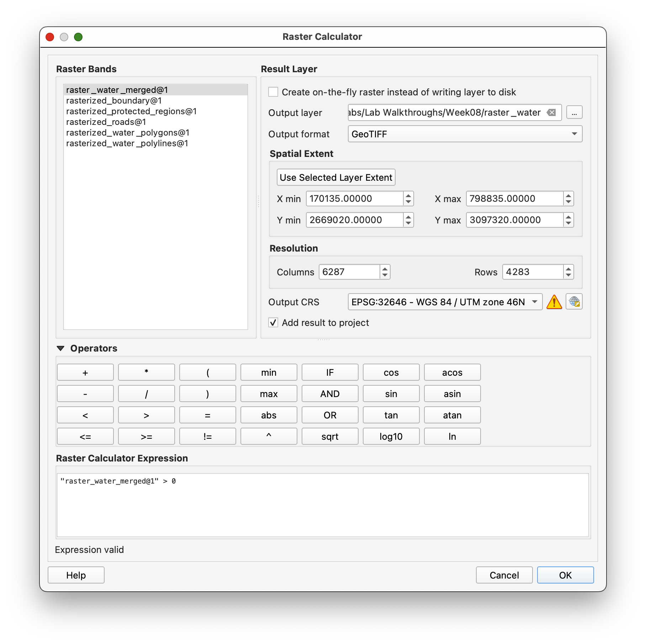
Task: Insert the greater-or-equal operator
Action: pyautogui.click(x=147, y=437)
